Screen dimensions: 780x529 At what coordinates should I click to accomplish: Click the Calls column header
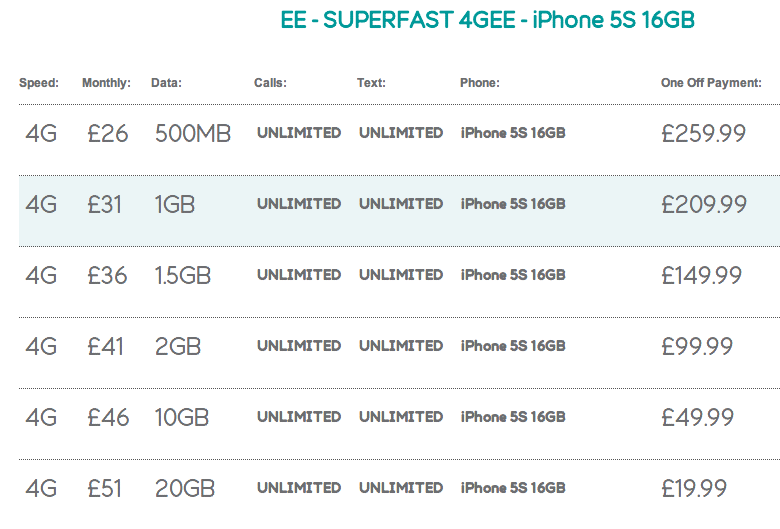pyautogui.click(x=270, y=83)
